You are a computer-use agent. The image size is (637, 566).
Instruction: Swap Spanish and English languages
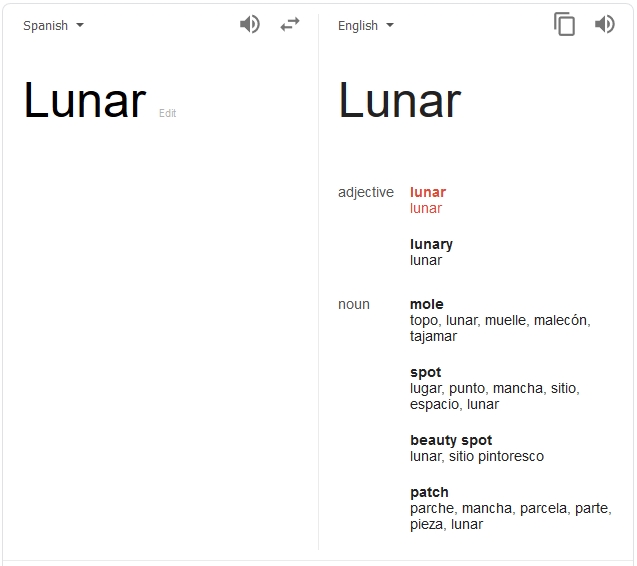290,25
